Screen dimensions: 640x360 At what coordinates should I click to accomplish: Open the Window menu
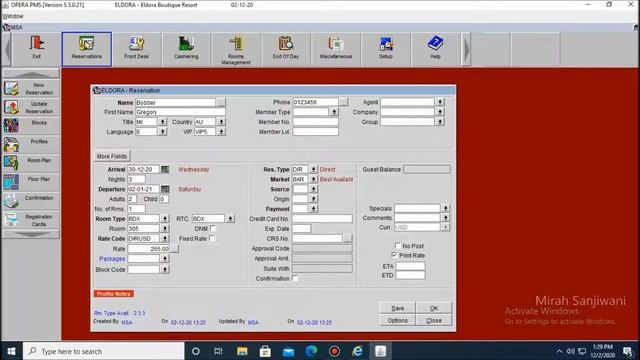13,16
